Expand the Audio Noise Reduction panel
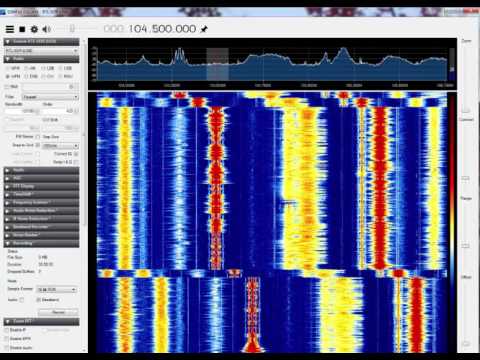480x360 pixels. point(41,211)
